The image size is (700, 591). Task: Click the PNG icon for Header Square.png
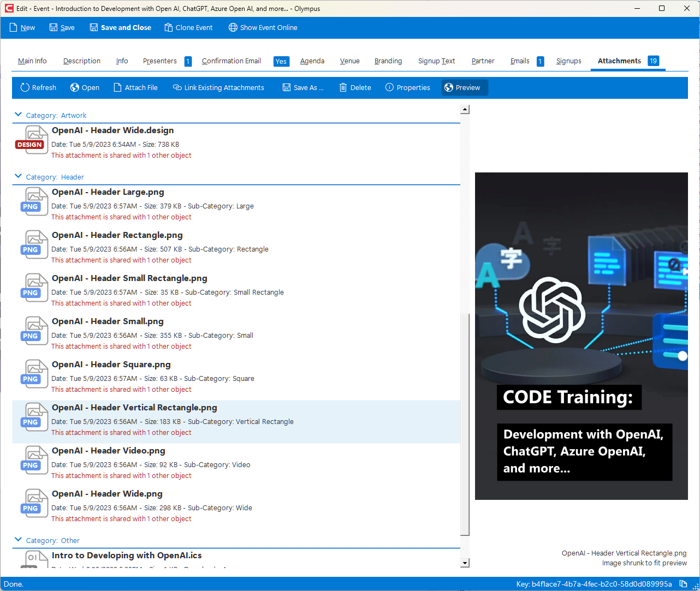pyautogui.click(x=35, y=374)
